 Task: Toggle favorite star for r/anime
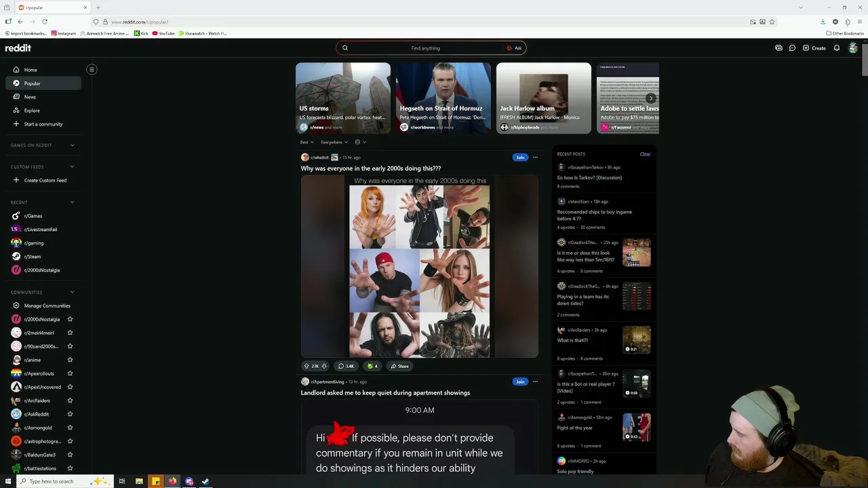(70, 360)
